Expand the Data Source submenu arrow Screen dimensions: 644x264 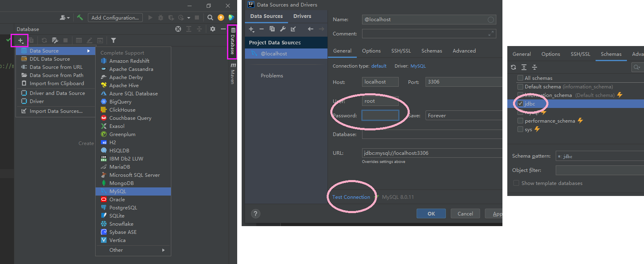coord(88,51)
